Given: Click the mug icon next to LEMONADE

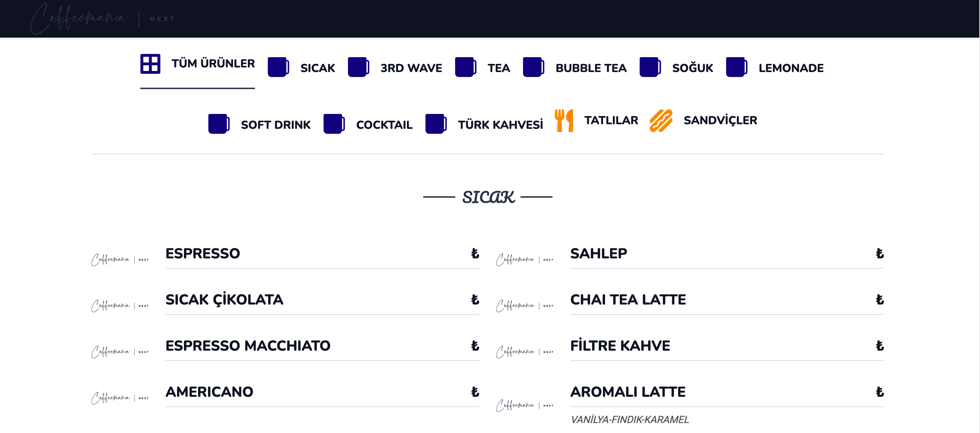Looking at the screenshot, I should pyautogui.click(x=736, y=67).
